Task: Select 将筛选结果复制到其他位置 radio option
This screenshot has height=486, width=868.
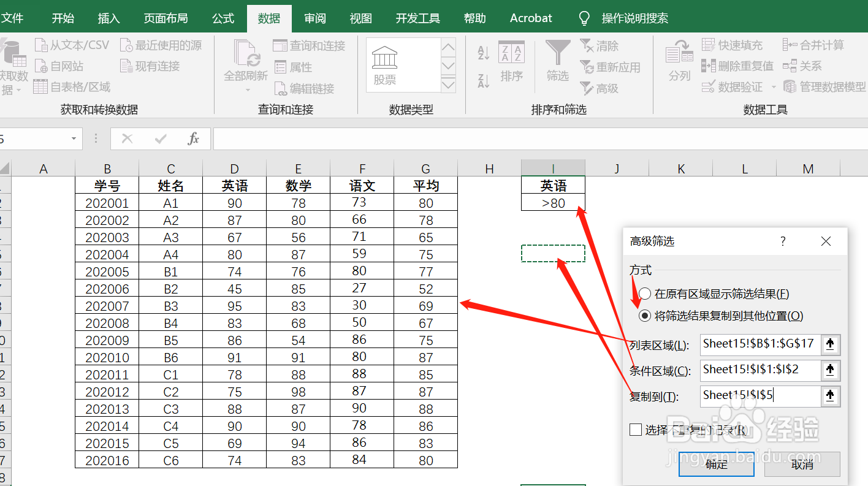Action: tap(645, 316)
